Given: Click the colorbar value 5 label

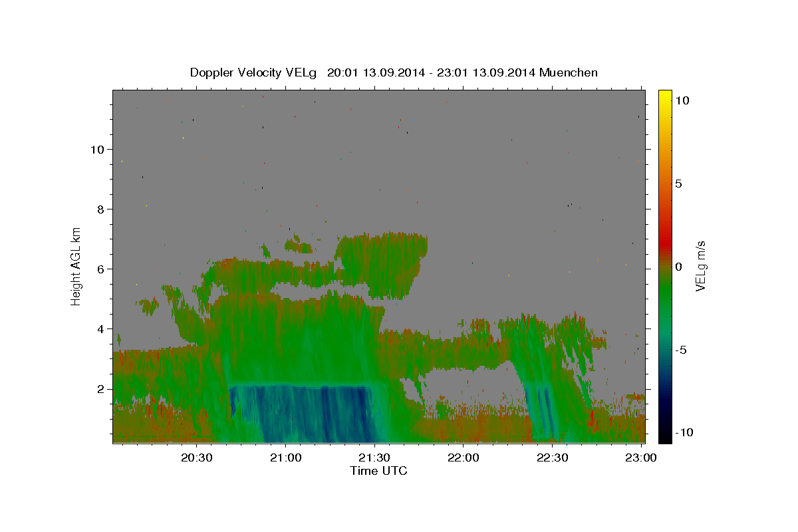Looking at the screenshot, I should (678, 184).
